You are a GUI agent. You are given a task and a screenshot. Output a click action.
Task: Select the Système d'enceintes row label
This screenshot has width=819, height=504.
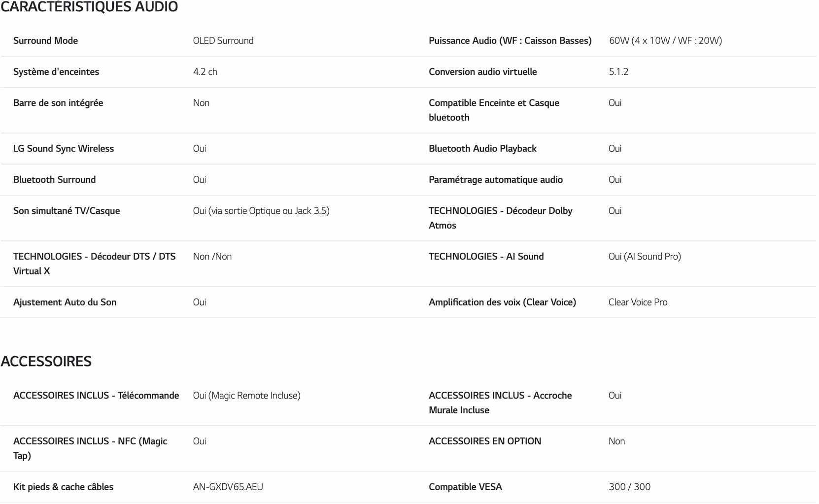pyautogui.click(x=56, y=71)
